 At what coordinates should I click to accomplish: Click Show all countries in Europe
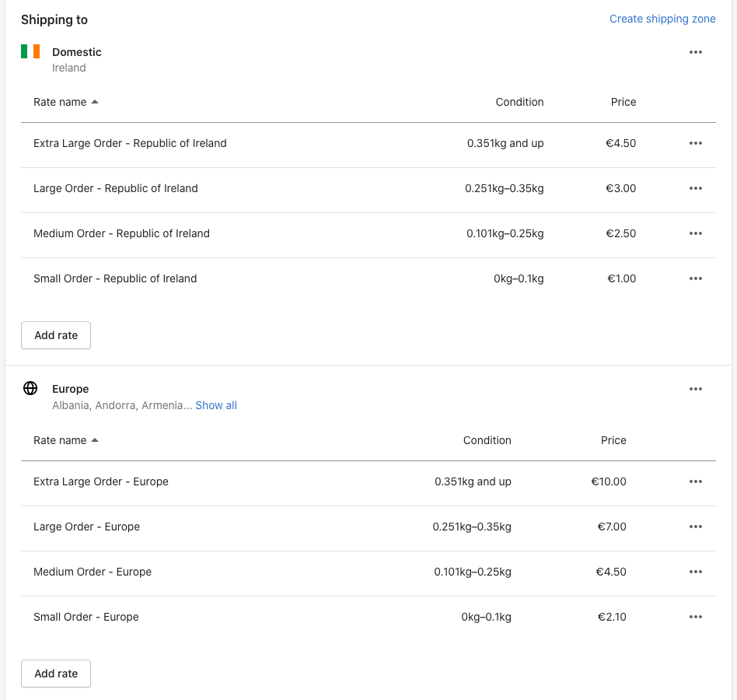pyautogui.click(x=216, y=405)
